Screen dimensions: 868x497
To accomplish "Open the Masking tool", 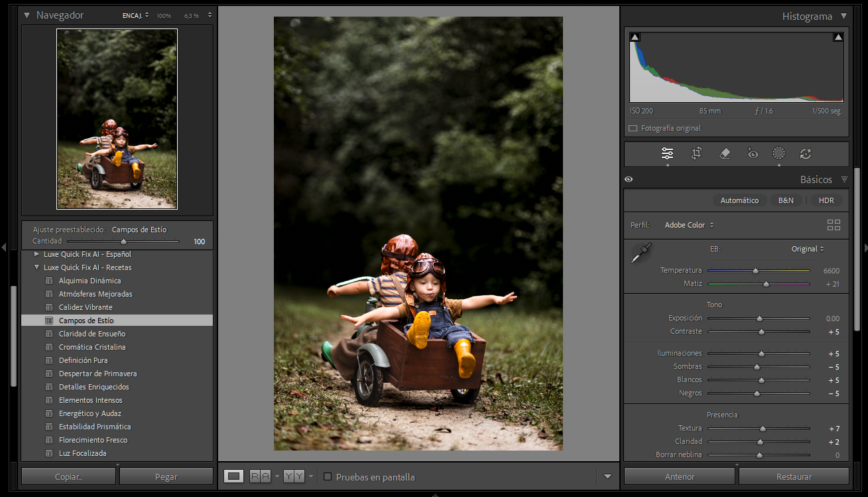I will point(778,154).
